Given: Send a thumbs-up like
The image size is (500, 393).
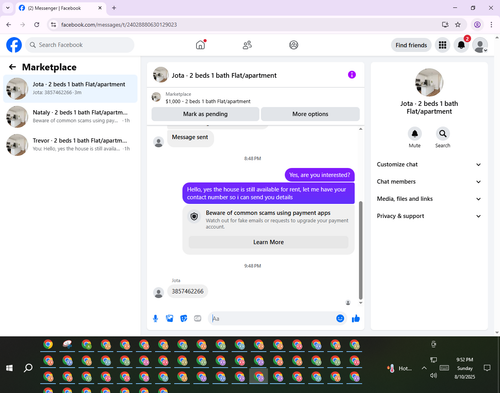Looking at the screenshot, I should [356, 319].
